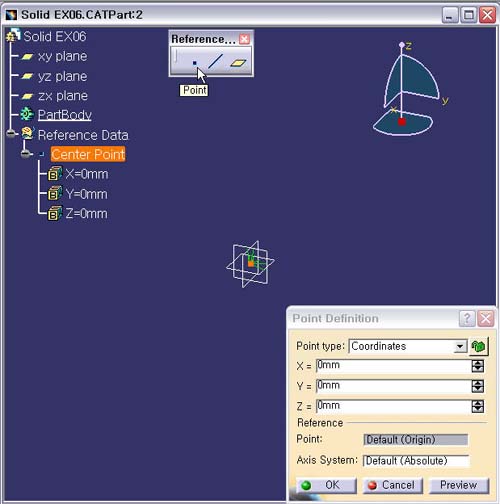Select zx plane in the specification tree
500x504 pixels.
63,96
